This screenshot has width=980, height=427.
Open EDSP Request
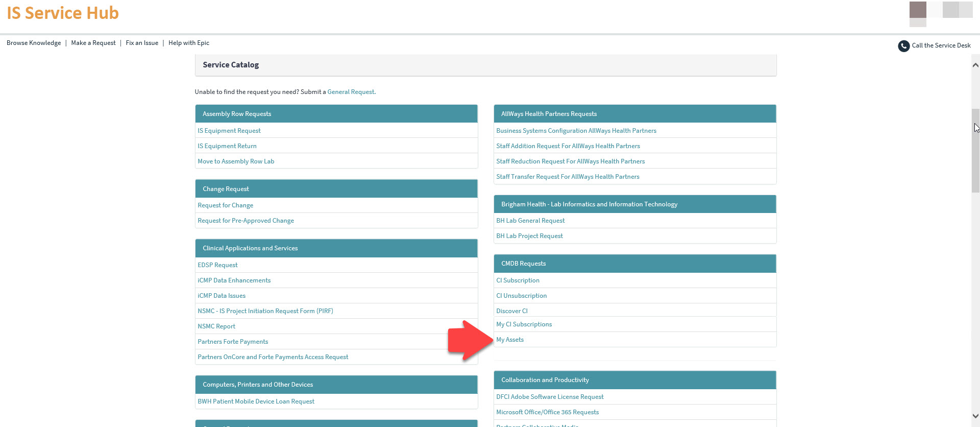click(218, 265)
